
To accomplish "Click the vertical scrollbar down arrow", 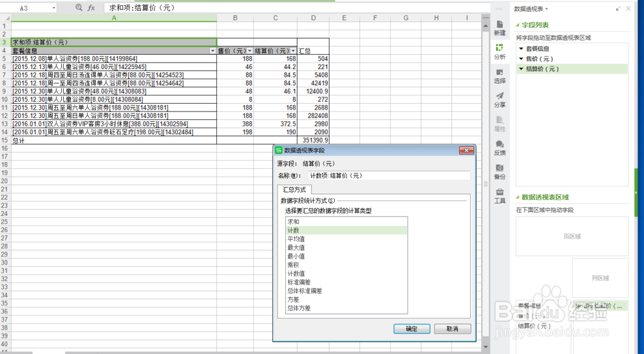I will (486, 348).
